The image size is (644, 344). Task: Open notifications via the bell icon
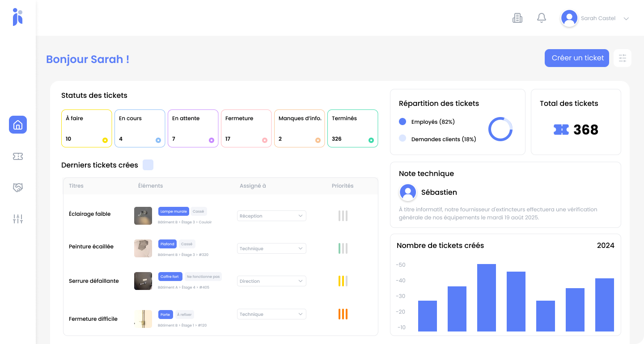click(541, 17)
